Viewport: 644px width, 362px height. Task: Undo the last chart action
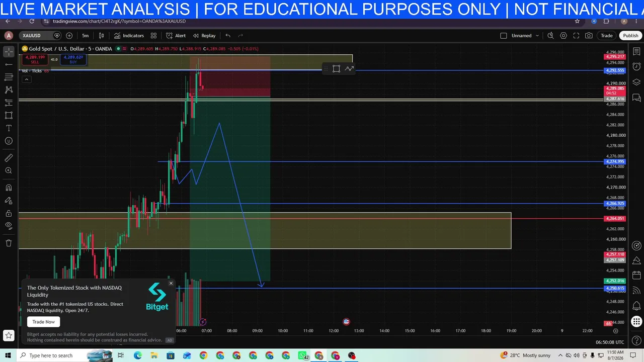(228, 36)
